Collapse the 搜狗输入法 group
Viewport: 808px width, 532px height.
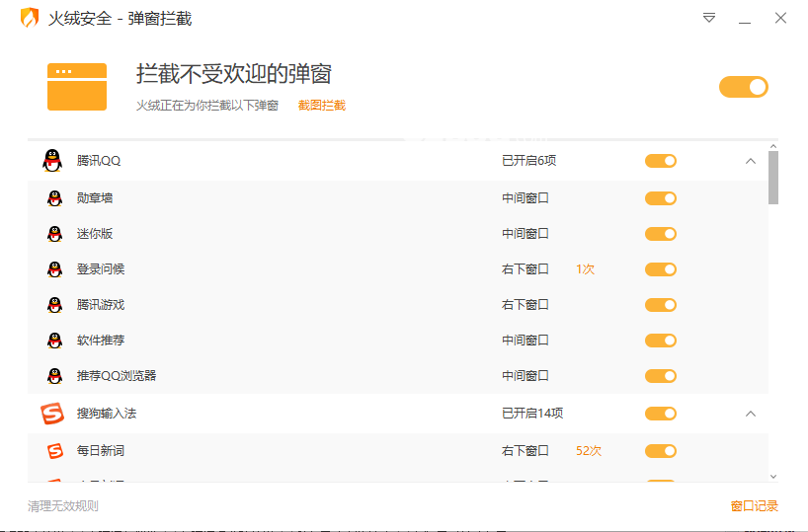click(x=751, y=414)
